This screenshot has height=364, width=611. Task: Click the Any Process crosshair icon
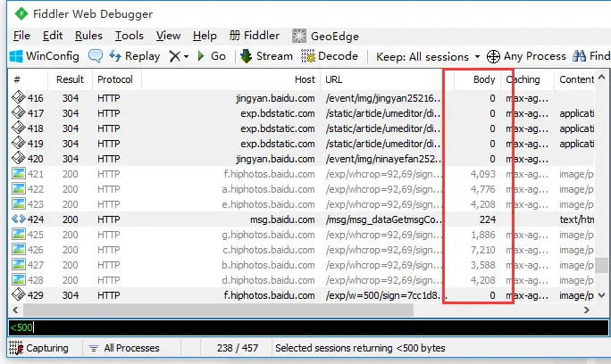(493, 56)
